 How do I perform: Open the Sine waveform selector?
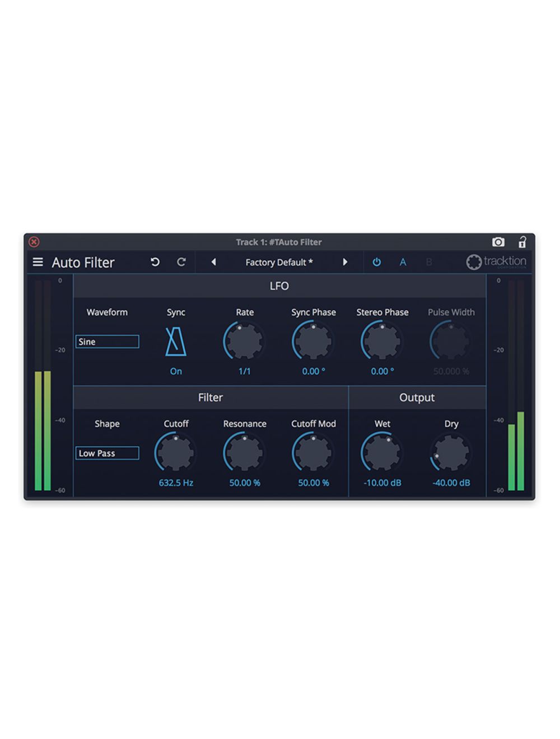point(107,342)
